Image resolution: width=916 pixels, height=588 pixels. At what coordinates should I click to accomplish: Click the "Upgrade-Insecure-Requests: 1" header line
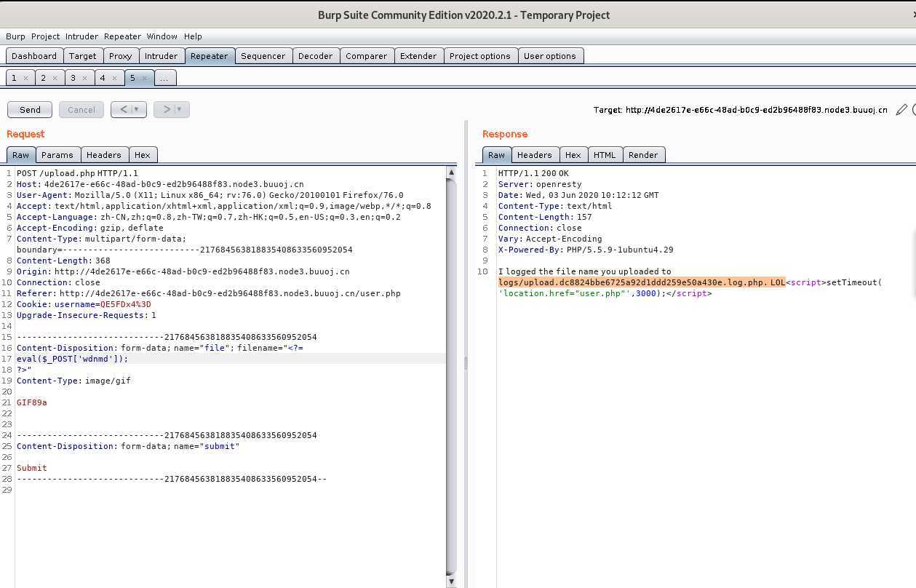87,315
